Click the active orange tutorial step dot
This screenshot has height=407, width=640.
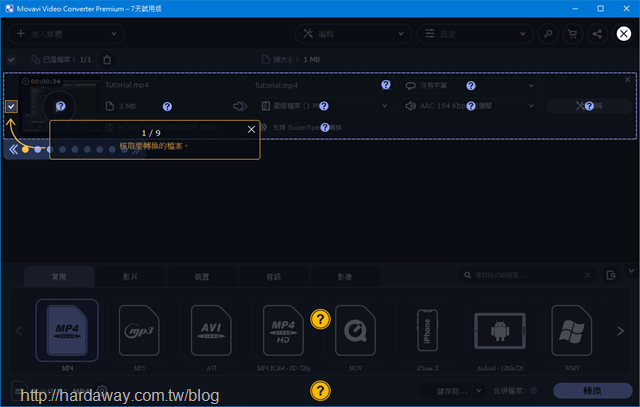[x=25, y=149]
